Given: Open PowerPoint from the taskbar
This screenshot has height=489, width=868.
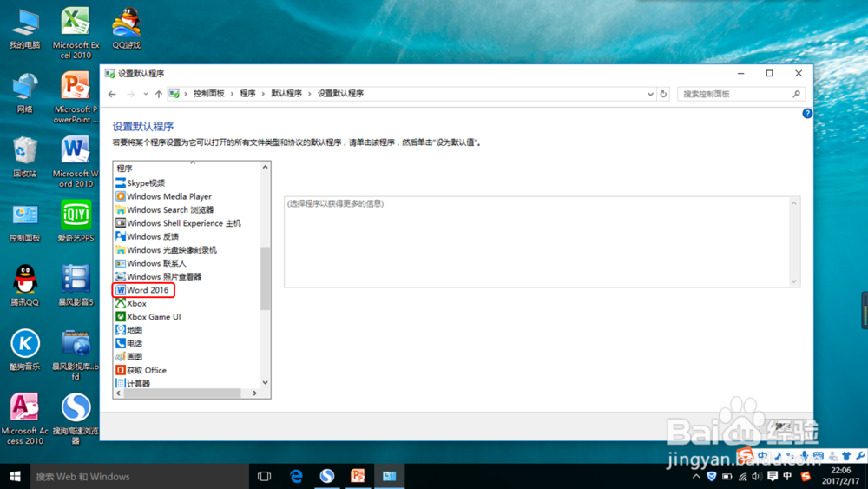Looking at the screenshot, I should click(358, 476).
